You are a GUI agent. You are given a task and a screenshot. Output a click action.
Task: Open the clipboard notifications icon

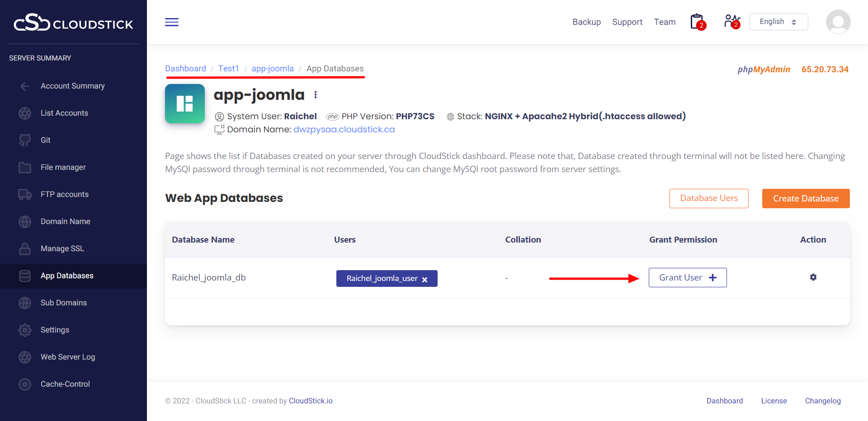point(698,22)
